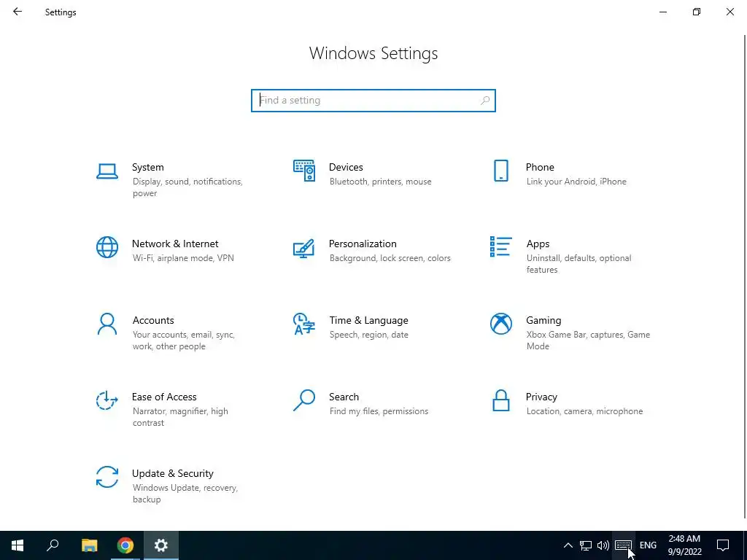Click the Apps list icon
This screenshot has height=560, width=747.
(500, 246)
